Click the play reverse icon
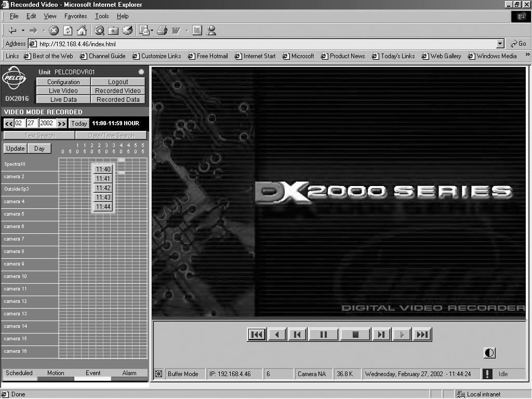 pos(277,334)
